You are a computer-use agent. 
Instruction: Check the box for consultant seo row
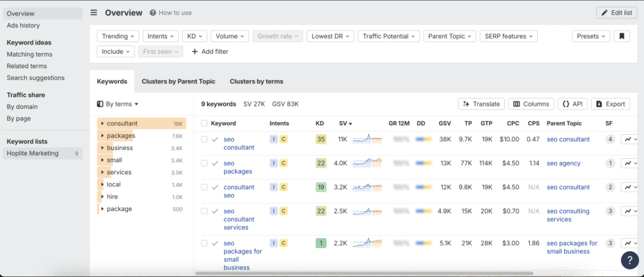(204, 187)
